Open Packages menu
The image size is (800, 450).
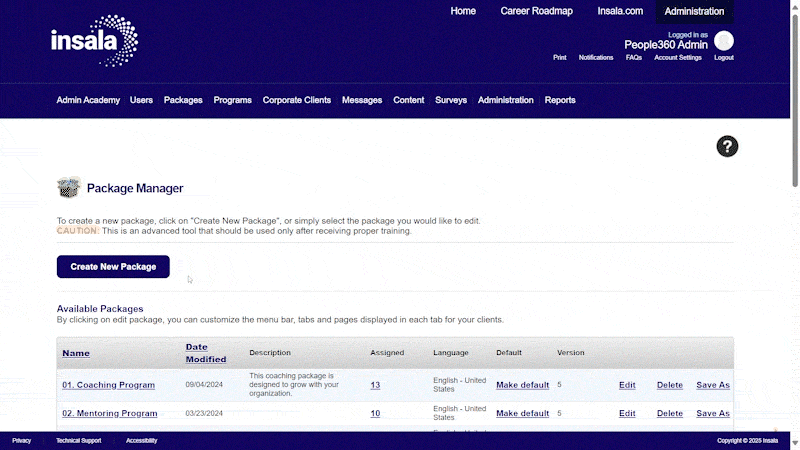[x=183, y=100]
